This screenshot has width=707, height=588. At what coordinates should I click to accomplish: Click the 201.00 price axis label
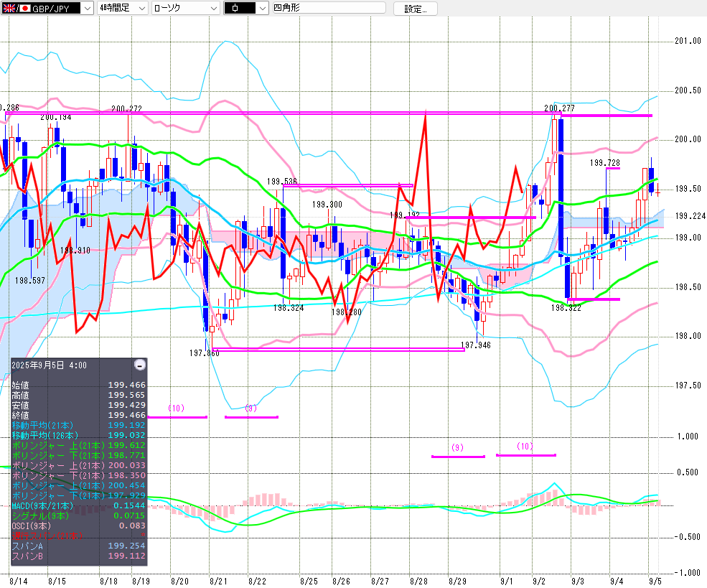point(688,41)
